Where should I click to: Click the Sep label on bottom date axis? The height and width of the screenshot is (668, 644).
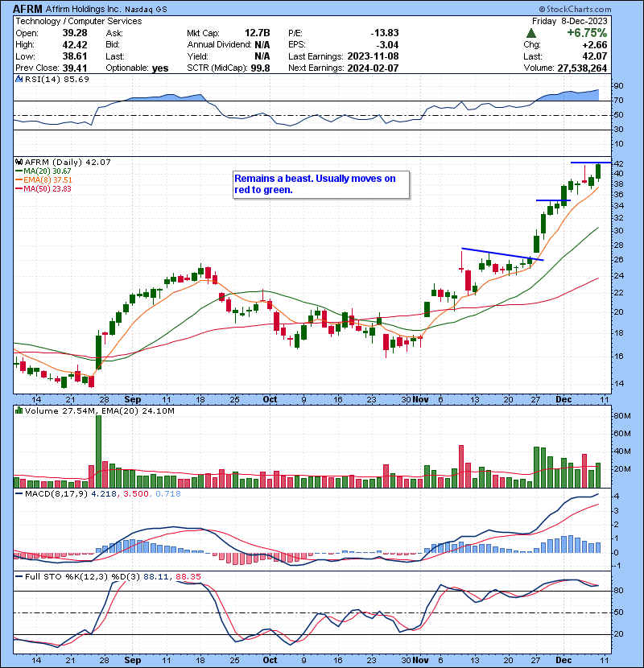133,660
